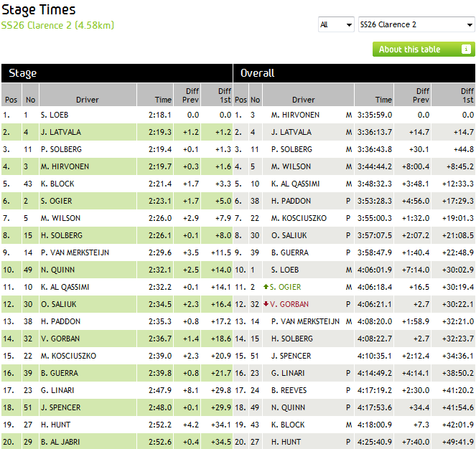
Task: Click G. LINARI in the overall standings
Action: [288, 373]
